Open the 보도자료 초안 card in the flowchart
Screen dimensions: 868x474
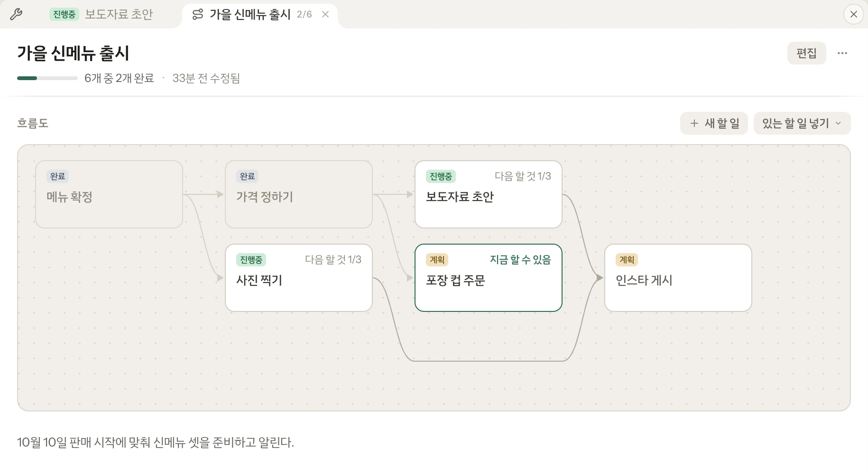point(489,194)
